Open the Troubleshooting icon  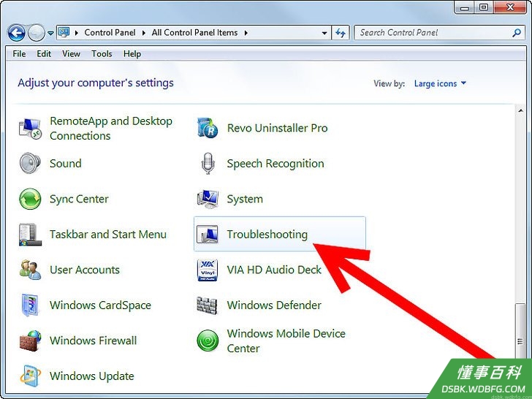[208, 235]
